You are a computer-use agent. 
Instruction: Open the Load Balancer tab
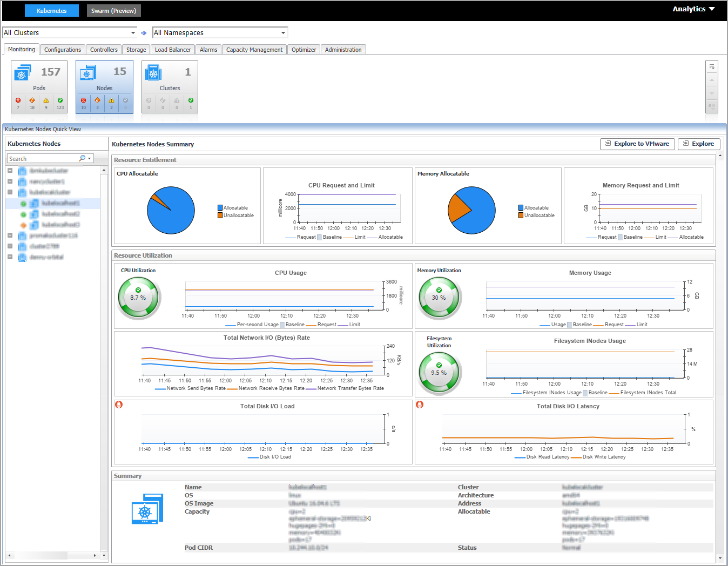tap(173, 50)
